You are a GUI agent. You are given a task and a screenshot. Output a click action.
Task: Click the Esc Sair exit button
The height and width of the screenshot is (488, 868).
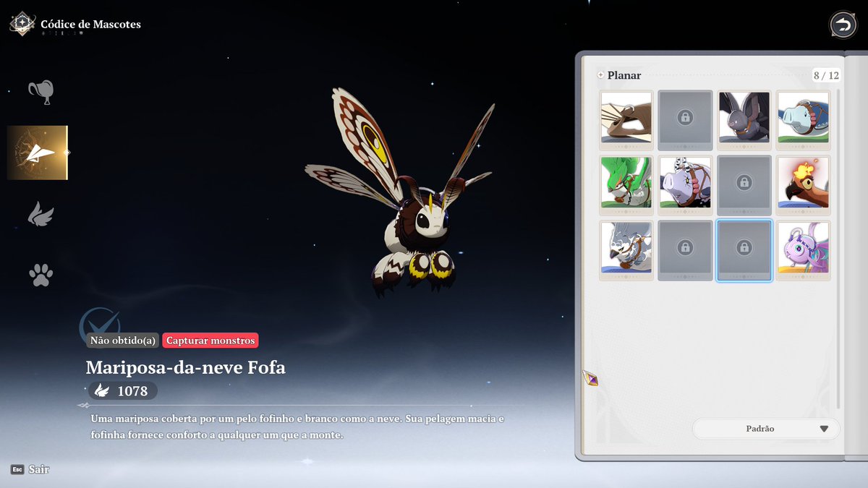pos(30,469)
